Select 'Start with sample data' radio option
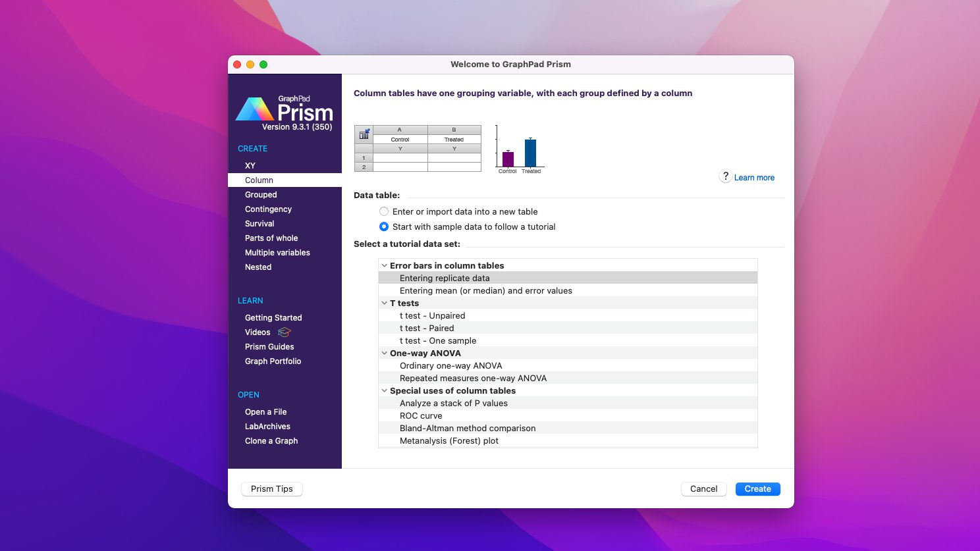 384,227
